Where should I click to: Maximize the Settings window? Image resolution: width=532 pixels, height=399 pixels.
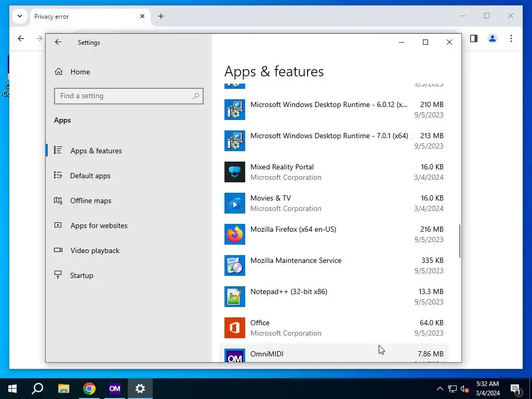pos(425,42)
